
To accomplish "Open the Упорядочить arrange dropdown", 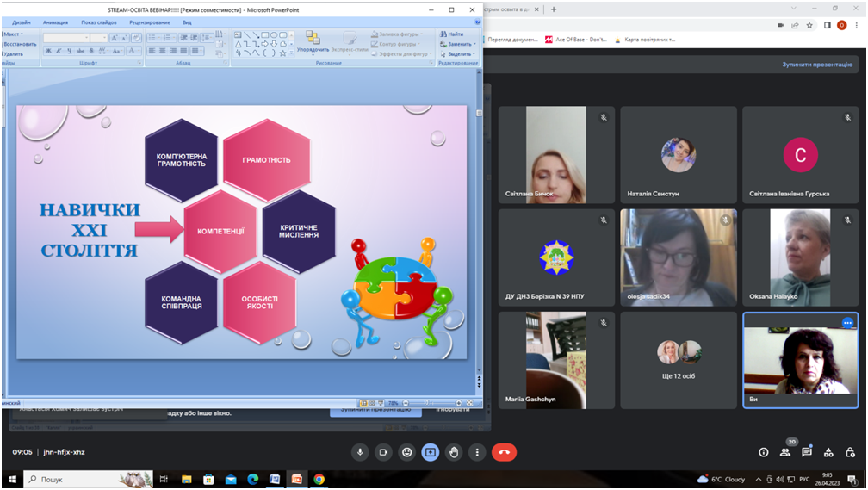I will [313, 43].
